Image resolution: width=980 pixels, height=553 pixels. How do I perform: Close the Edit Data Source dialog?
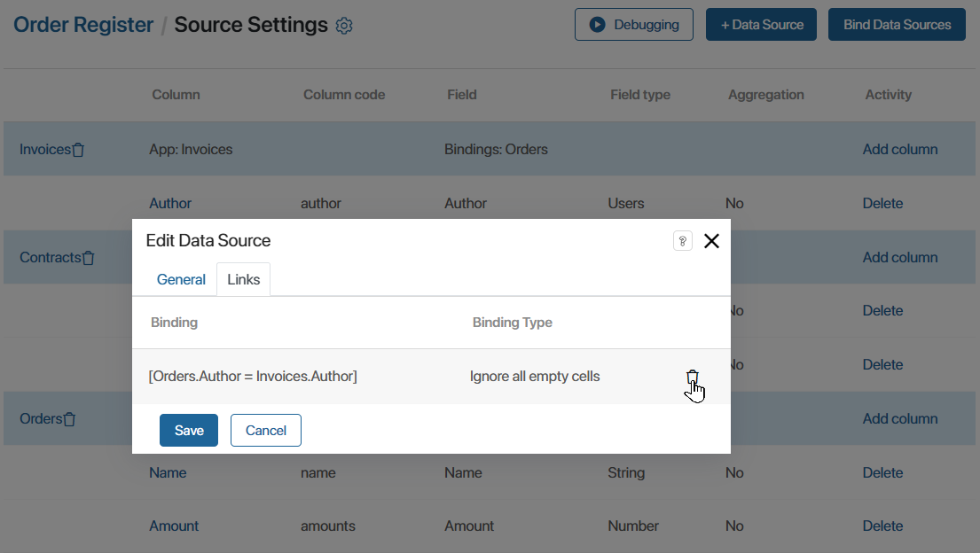[x=711, y=240]
